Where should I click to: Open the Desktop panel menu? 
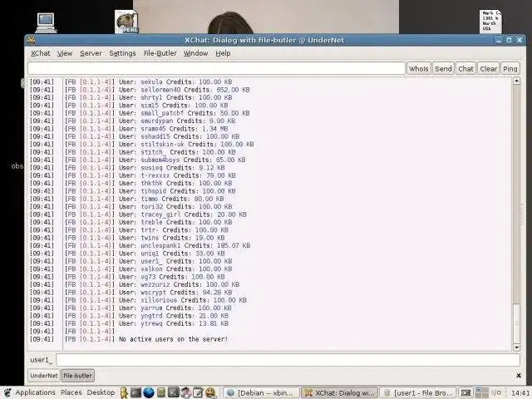[101, 392]
